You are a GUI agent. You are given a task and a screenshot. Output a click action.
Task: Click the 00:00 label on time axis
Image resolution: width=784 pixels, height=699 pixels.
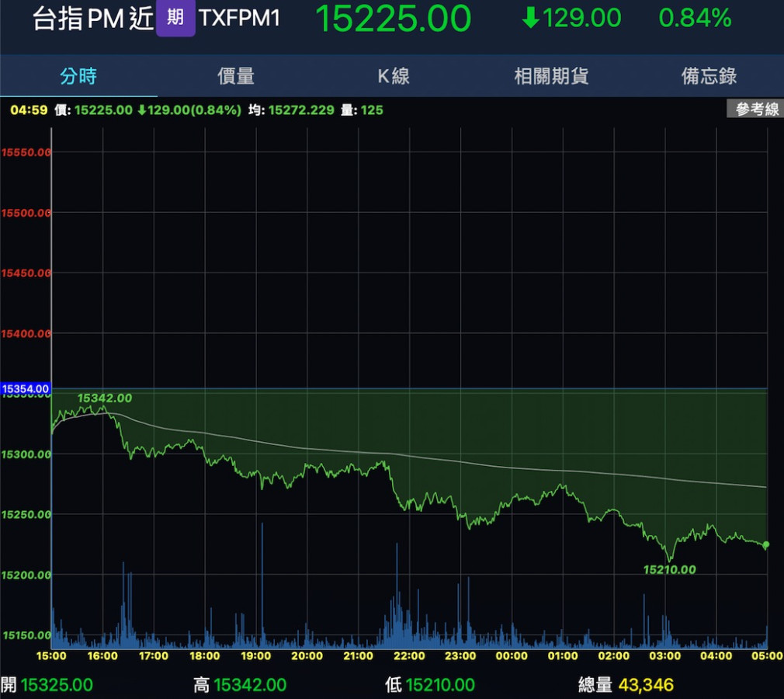pyautogui.click(x=512, y=656)
